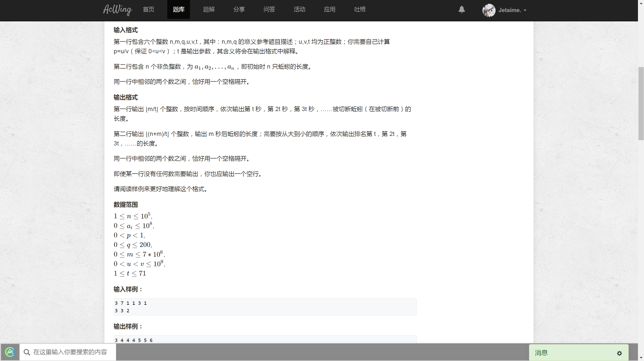Open the 分享 menu item

click(x=239, y=10)
